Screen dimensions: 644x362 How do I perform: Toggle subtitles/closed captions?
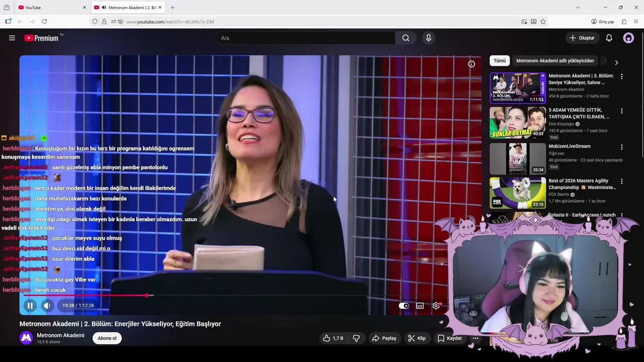[x=420, y=306]
